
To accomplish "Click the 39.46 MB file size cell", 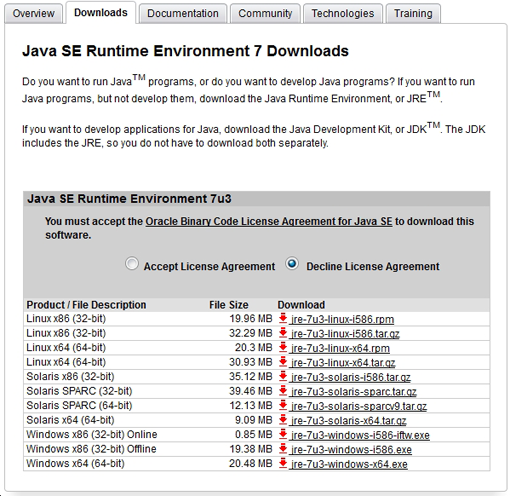I will pyautogui.click(x=251, y=391).
